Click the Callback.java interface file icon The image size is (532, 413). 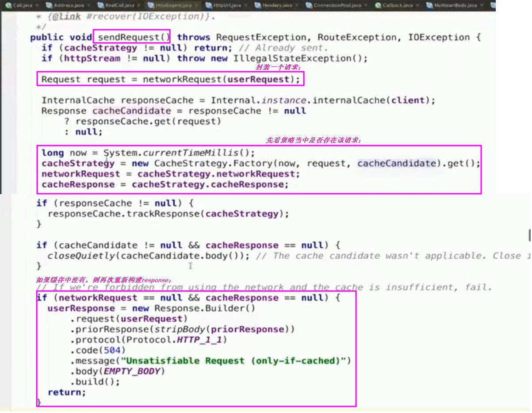378,5
